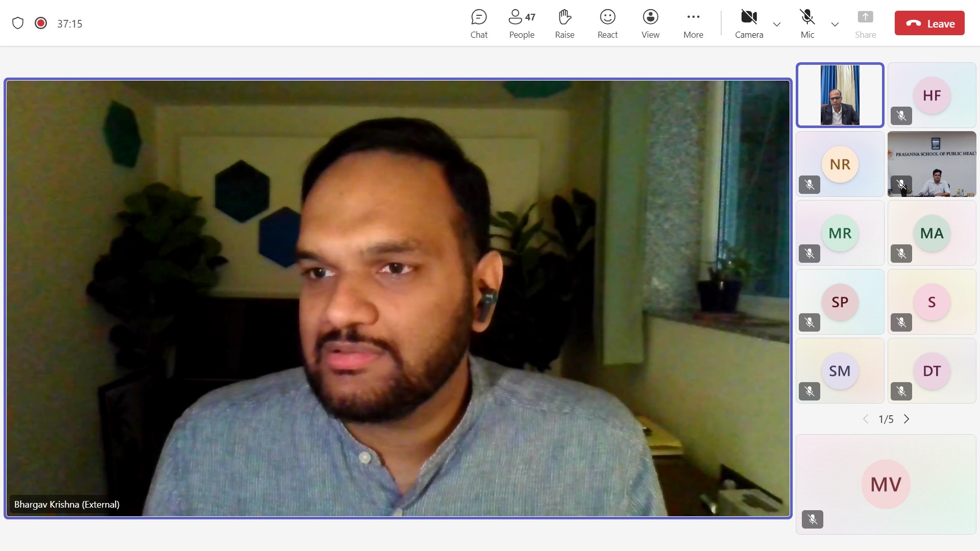Open the More actions menu
This screenshot has width=980, height=551.
coord(693,23)
